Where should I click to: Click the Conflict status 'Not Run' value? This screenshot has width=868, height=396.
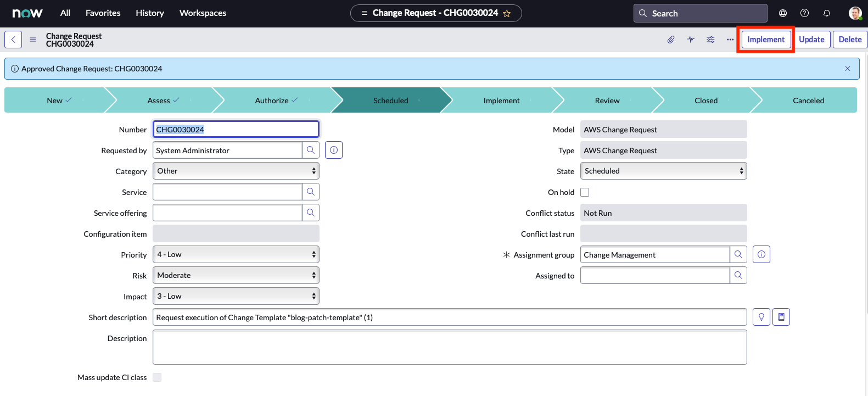[x=664, y=213]
